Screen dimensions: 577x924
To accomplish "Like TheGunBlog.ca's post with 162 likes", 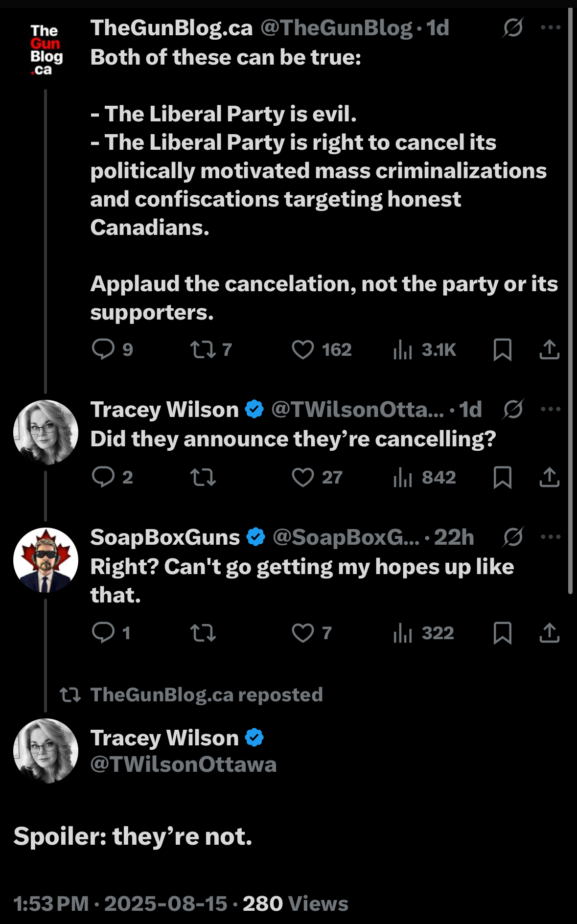I will coord(303,349).
